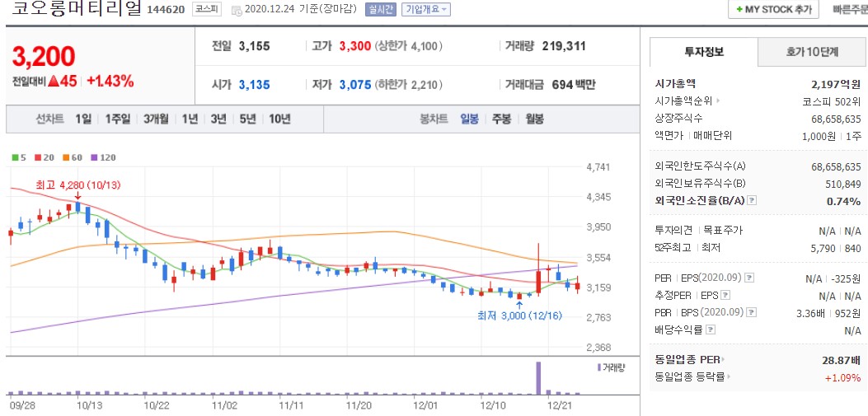Image resolution: width=868 pixels, height=416 pixels.
Task: Open help icon next to PBR BPS(2020.09)
Action: point(750,312)
